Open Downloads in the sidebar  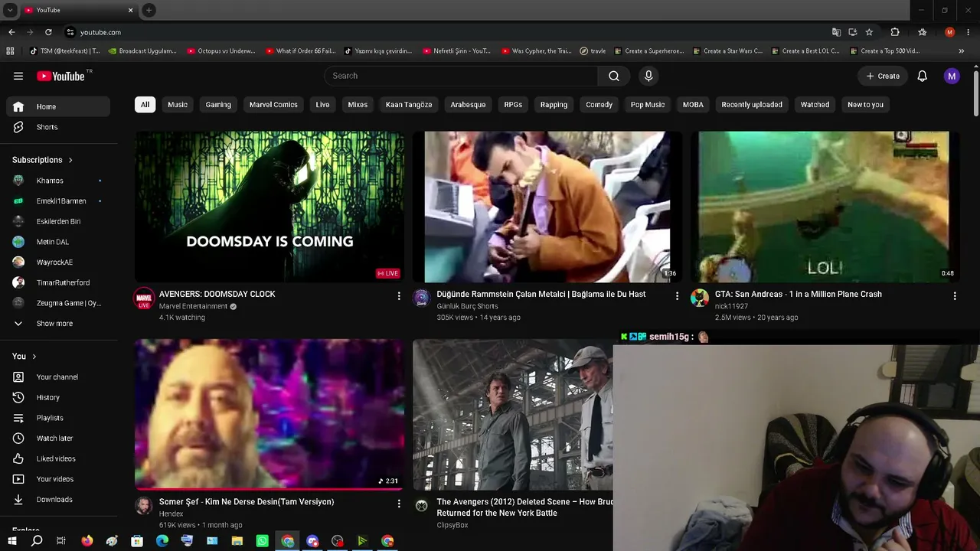[58, 500]
